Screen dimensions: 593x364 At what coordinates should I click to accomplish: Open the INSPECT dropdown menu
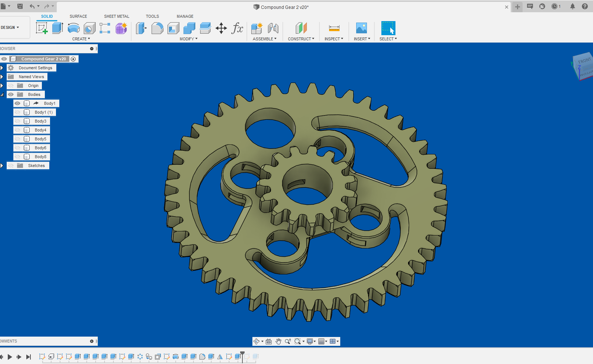coord(334,39)
